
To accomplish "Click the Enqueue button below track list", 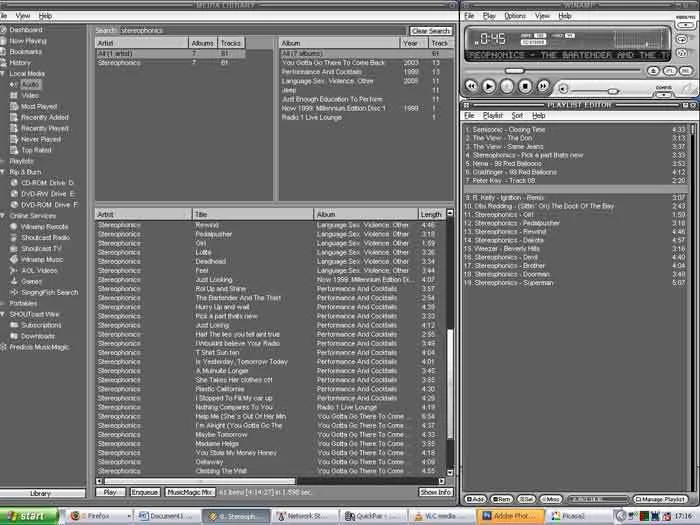I will pyautogui.click(x=145, y=492).
